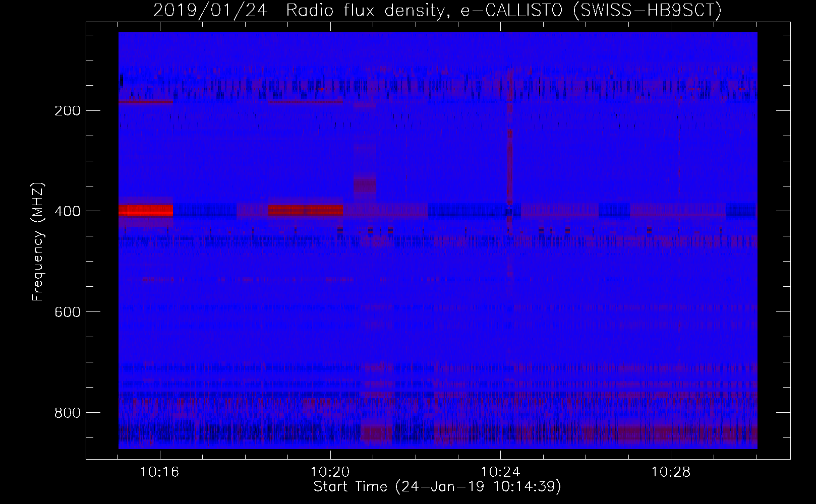The image size is (816, 504).
Task: Click the red band at 400 MHz near 10:19
Action: pos(306,210)
